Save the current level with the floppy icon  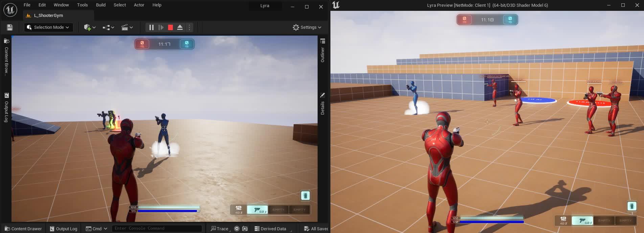pos(10,27)
